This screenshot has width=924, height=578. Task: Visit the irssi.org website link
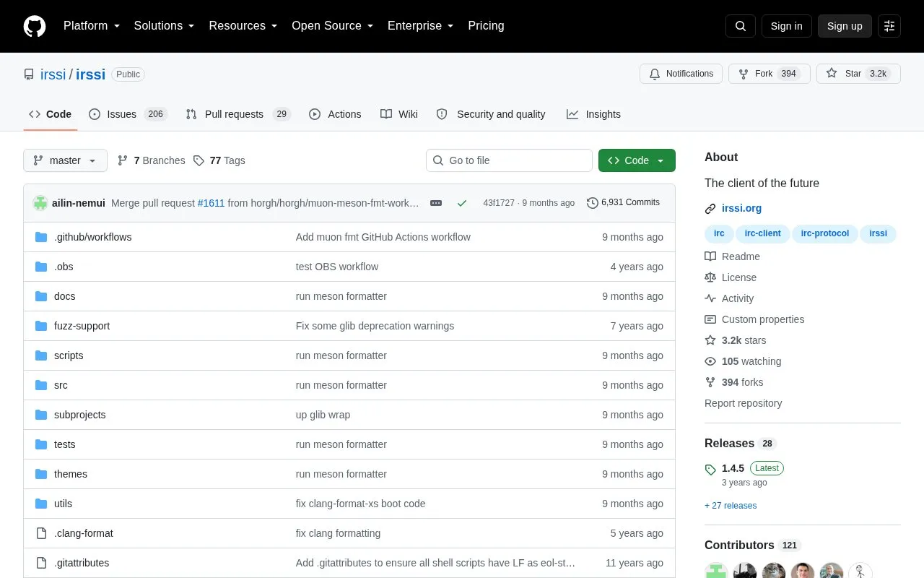click(741, 208)
